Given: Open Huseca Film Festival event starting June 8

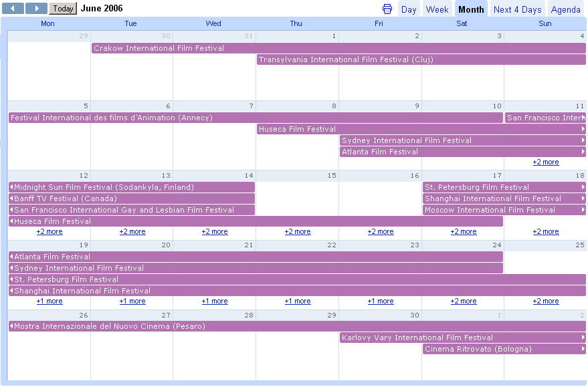Looking at the screenshot, I should [x=421, y=129].
